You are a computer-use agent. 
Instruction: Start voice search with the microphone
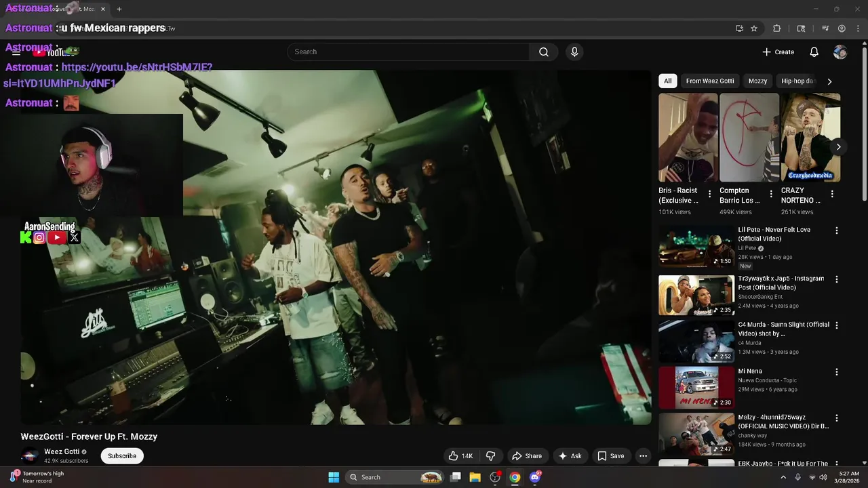(x=574, y=52)
